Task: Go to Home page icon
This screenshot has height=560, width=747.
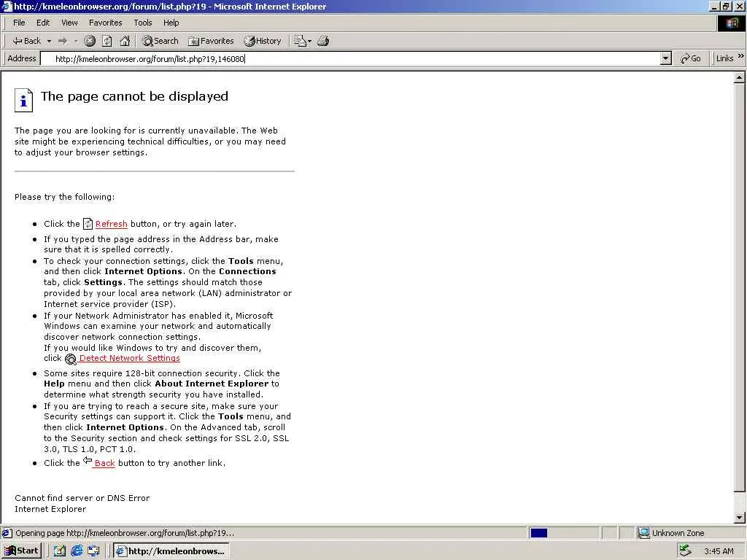Action: (125, 41)
